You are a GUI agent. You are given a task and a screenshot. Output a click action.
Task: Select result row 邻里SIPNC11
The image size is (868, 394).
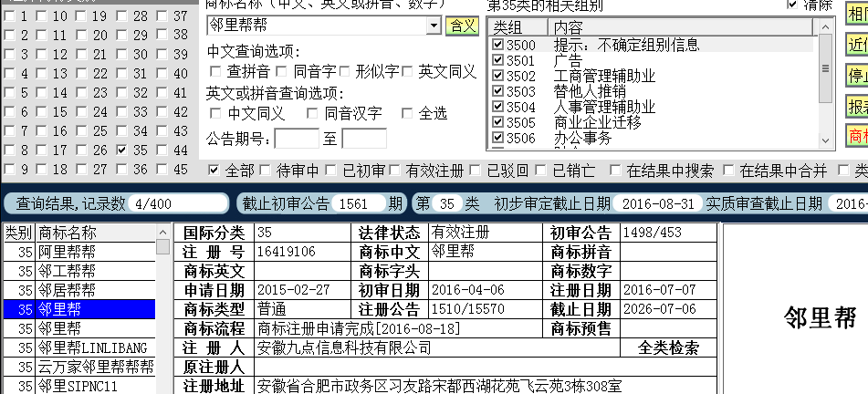click(79, 385)
